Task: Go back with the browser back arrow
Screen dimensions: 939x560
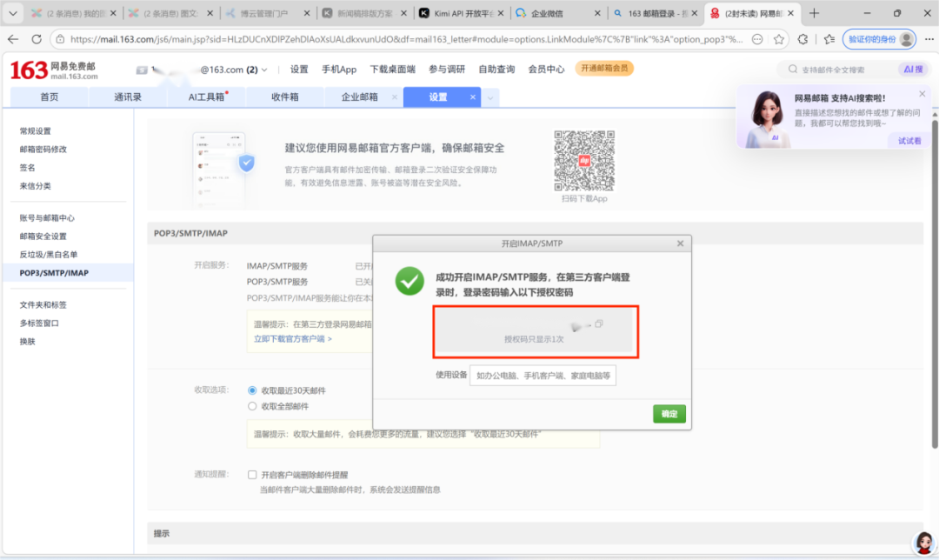Action: [13, 39]
